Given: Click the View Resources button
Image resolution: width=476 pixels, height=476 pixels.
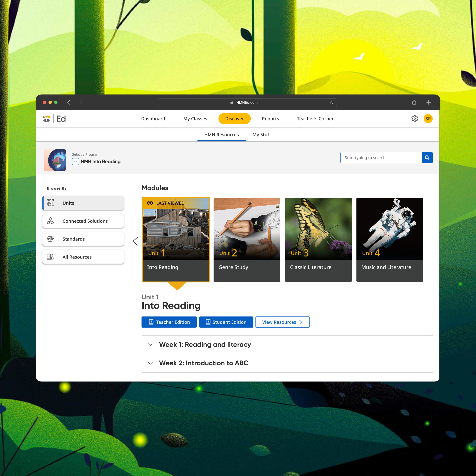Looking at the screenshot, I should [x=282, y=322].
